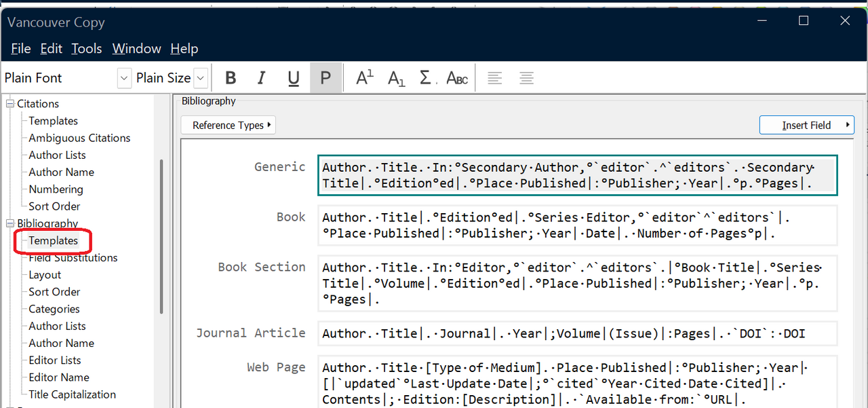Click in the Book Section template field
868x408 pixels.
577,283
